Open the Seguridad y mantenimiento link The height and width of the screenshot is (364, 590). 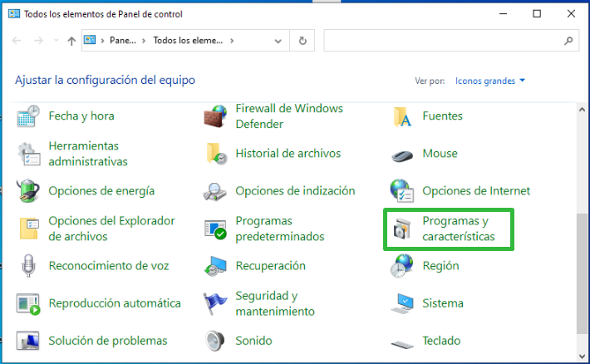(275, 303)
